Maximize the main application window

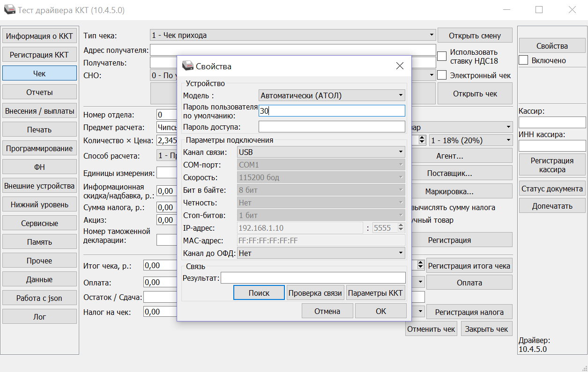[x=539, y=10]
